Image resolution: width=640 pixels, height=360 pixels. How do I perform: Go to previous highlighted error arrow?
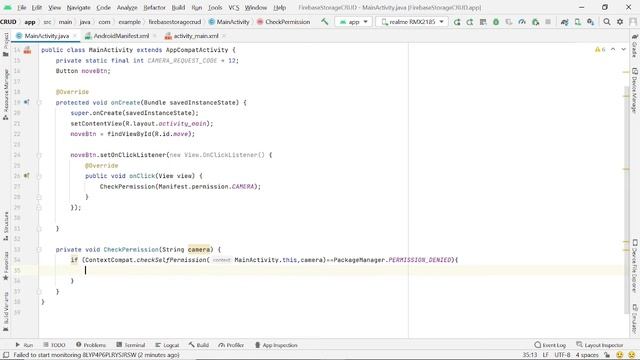point(613,49)
